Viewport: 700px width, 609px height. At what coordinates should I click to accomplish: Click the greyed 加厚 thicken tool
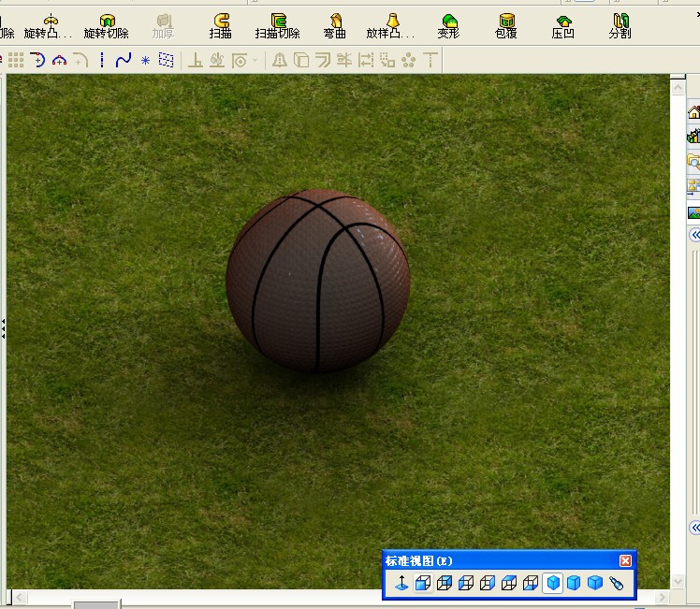[163, 26]
